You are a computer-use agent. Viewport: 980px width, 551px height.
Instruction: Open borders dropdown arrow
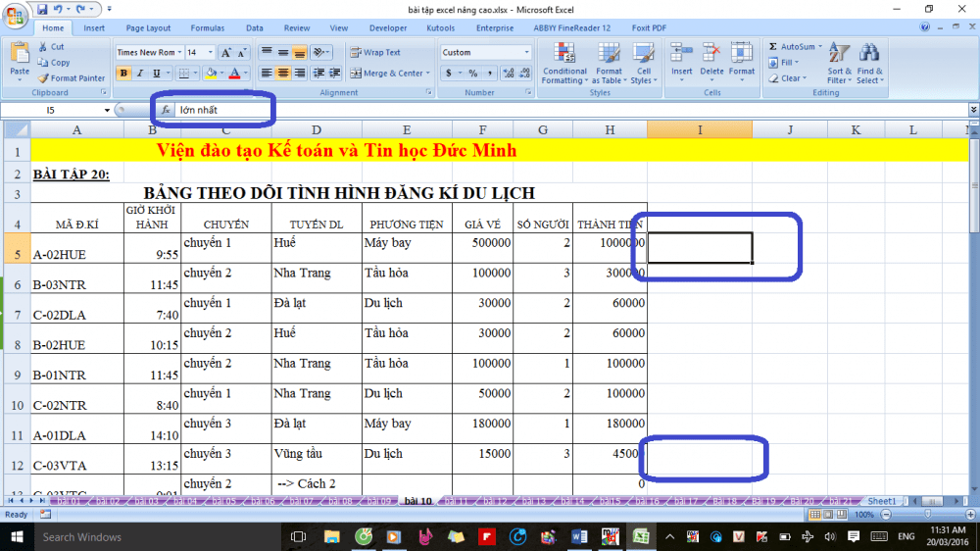[x=195, y=74]
